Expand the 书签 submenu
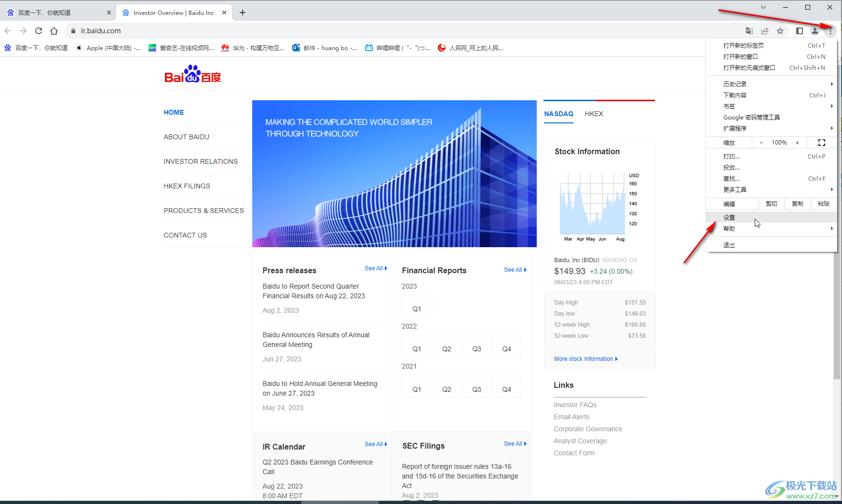Image resolution: width=842 pixels, height=504 pixels. [772, 106]
